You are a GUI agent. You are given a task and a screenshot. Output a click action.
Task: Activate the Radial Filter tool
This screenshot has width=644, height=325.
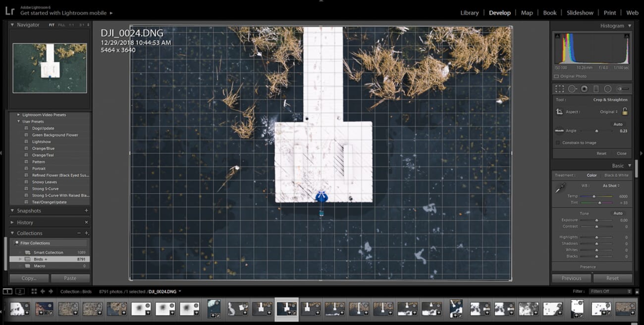pos(608,89)
